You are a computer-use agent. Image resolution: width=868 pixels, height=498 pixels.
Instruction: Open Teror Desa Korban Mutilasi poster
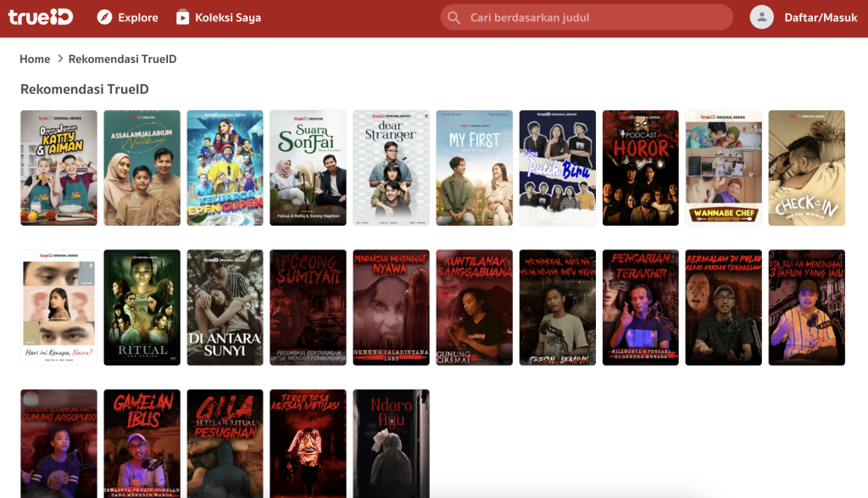coord(309,444)
